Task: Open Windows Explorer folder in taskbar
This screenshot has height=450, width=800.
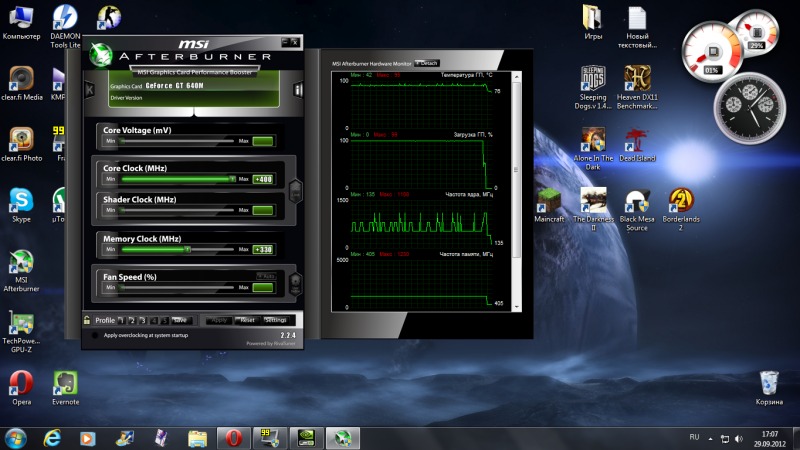Action: pyautogui.click(x=197, y=438)
